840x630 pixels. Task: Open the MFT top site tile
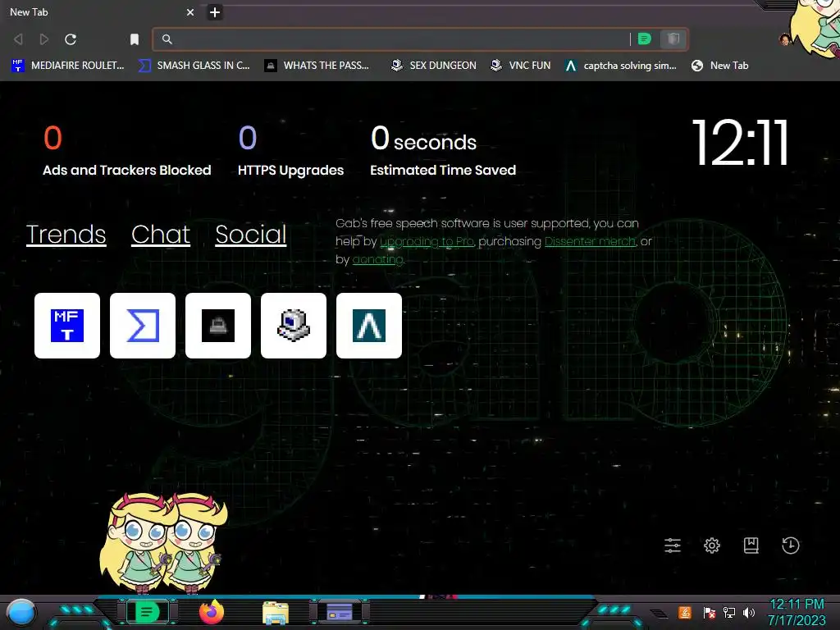pos(67,325)
